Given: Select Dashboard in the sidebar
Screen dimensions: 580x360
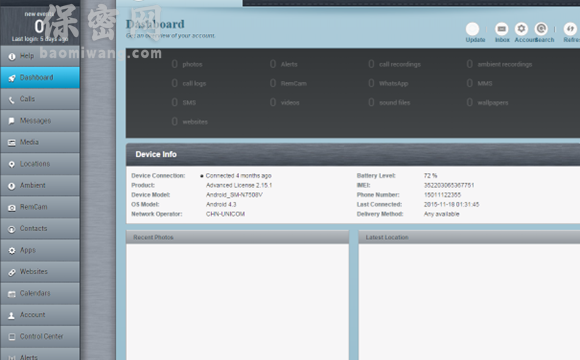Looking at the screenshot, I should pos(40,78).
